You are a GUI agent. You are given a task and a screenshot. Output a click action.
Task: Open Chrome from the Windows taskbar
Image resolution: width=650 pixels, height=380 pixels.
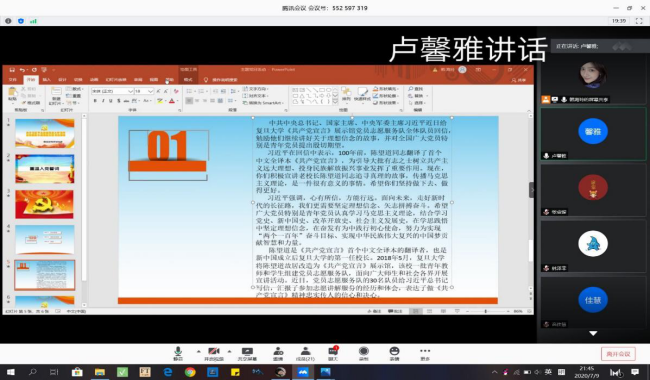tap(190, 372)
